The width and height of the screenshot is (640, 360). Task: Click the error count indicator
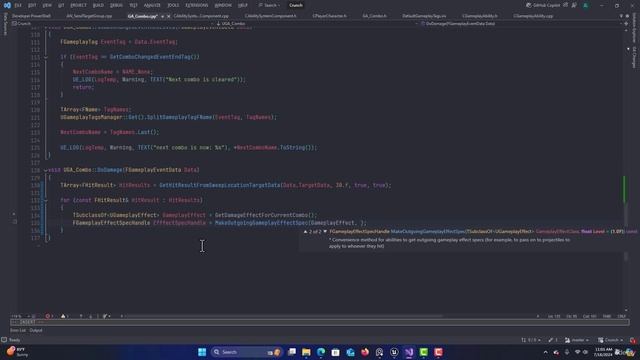point(49,316)
